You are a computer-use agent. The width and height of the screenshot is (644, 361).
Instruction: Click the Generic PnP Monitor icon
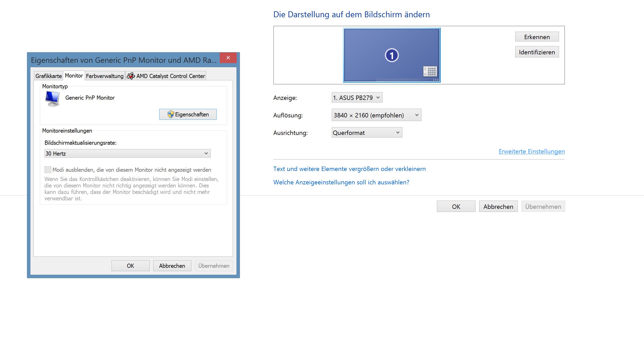tap(53, 99)
